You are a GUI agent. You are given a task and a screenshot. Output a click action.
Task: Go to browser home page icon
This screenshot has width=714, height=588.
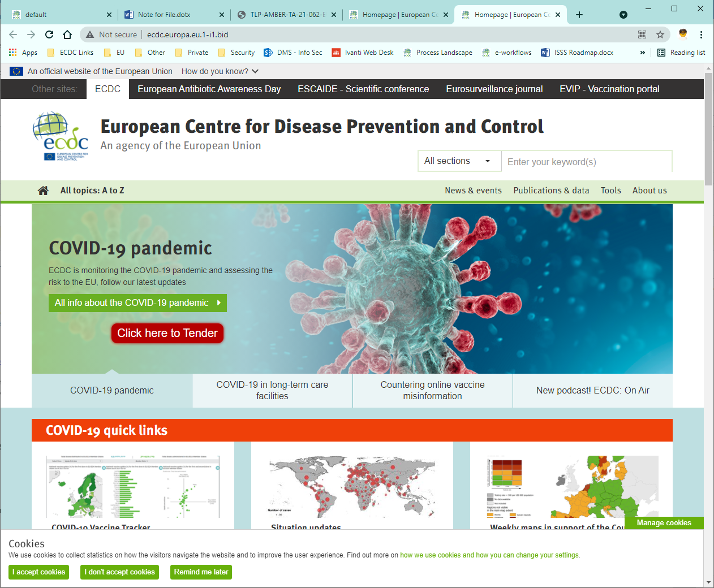click(67, 34)
